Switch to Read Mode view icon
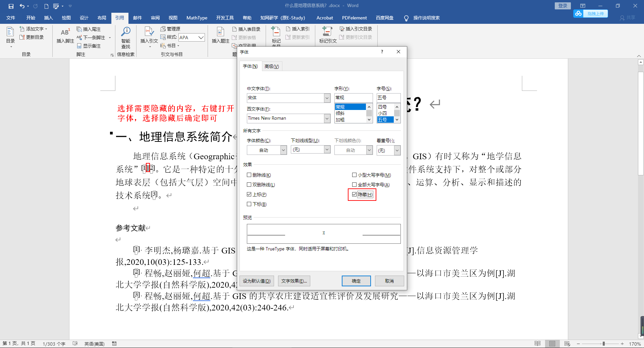Screen dimensions: 644x348 click(x=537, y=344)
